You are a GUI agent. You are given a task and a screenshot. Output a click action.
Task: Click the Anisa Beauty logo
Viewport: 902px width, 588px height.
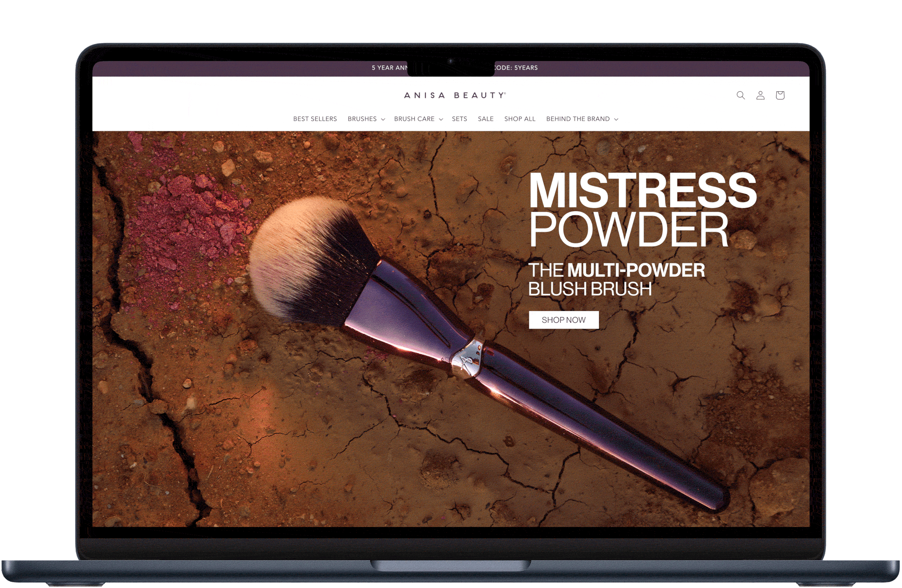click(455, 96)
